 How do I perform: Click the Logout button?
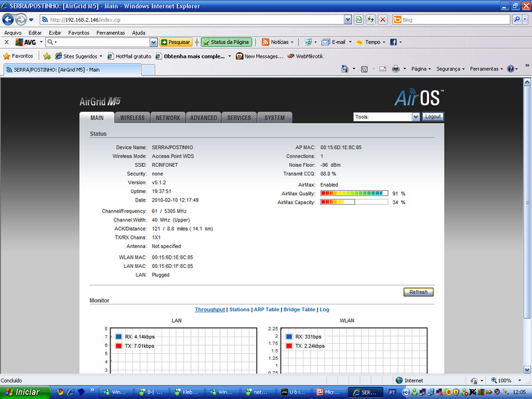[x=433, y=117]
